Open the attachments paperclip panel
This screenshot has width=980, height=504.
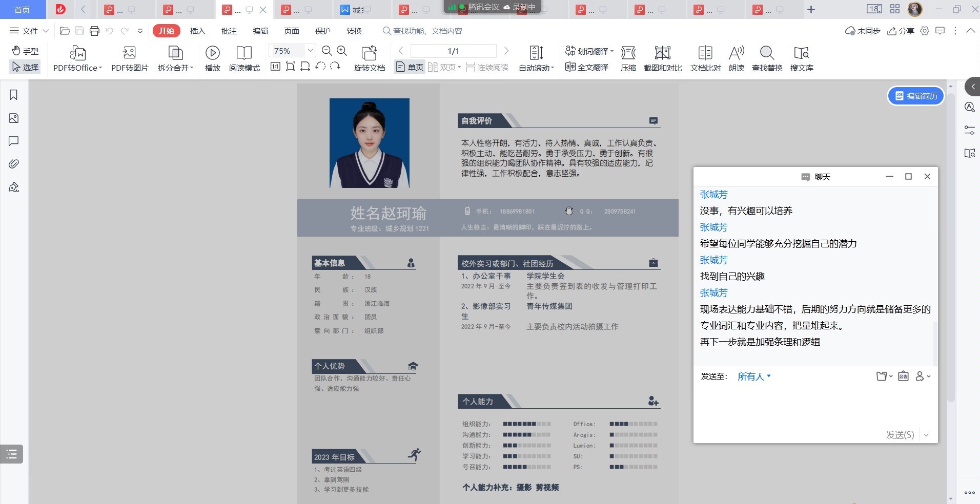coord(14,164)
